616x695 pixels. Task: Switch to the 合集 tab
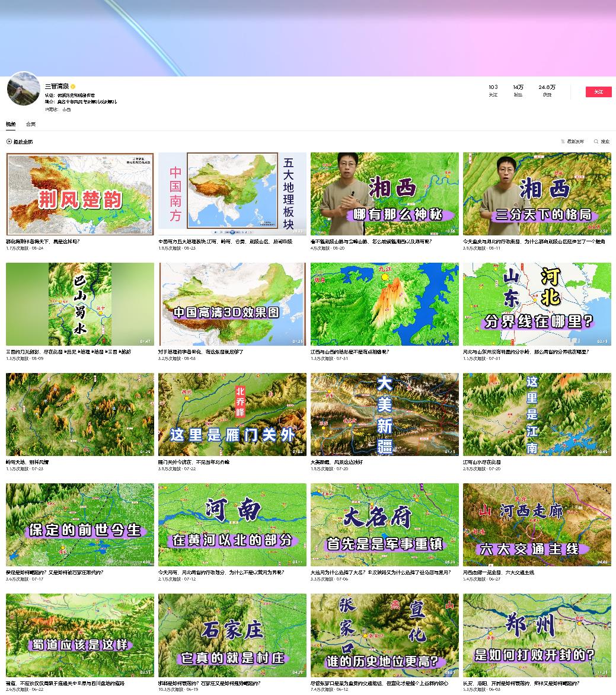pyautogui.click(x=31, y=125)
